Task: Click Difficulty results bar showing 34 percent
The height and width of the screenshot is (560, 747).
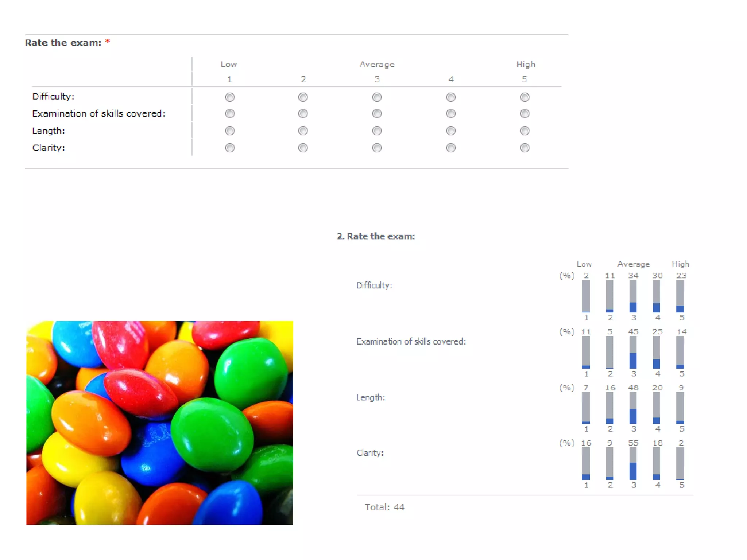Action: 633,296
